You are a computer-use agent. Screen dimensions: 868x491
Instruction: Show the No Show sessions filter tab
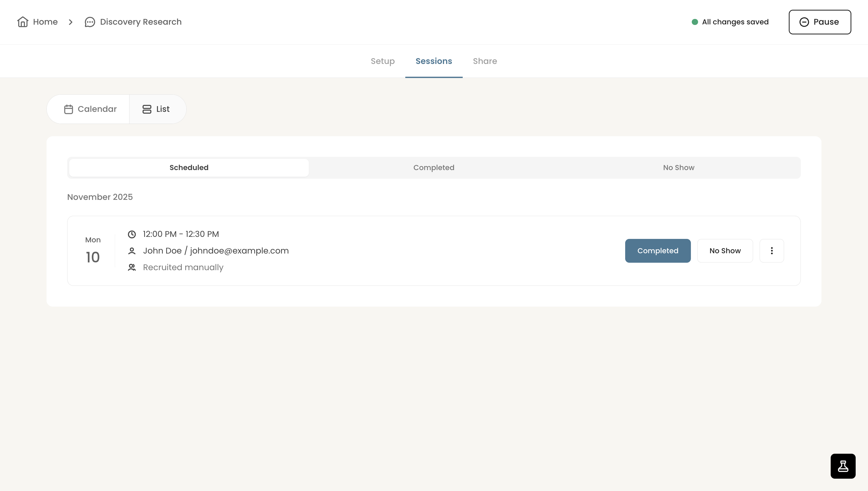(x=679, y=167)
